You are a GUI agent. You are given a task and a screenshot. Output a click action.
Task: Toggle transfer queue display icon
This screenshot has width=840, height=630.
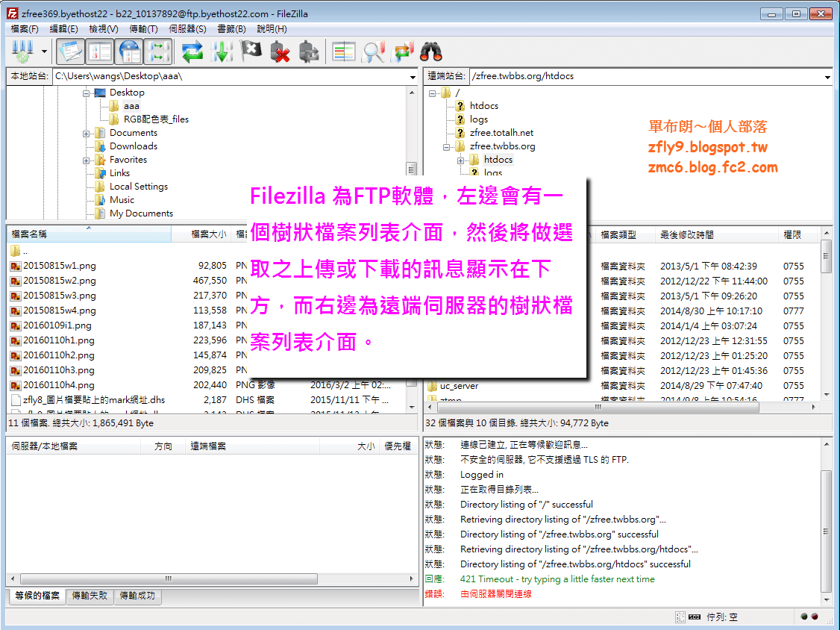159,52
